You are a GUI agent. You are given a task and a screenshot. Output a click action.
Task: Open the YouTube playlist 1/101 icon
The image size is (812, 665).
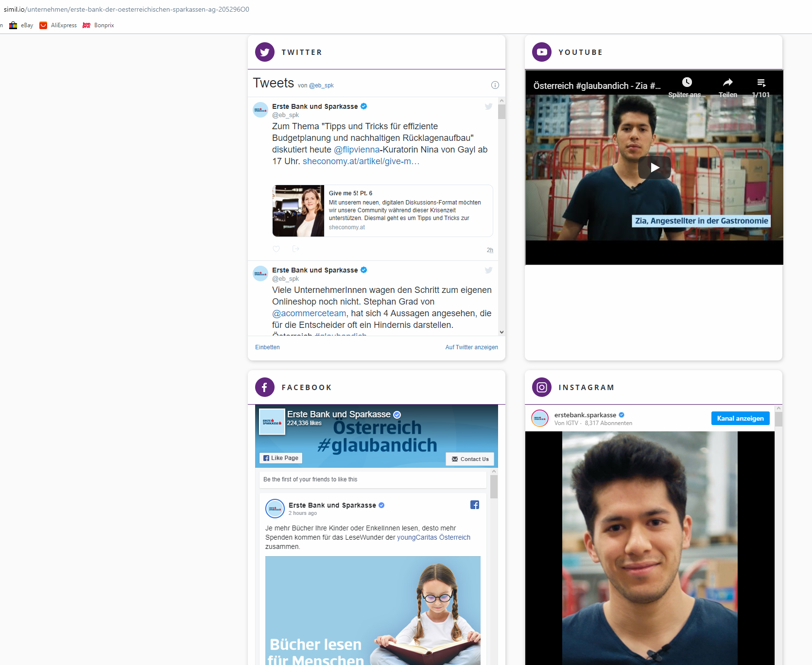(x=761, y=83)
